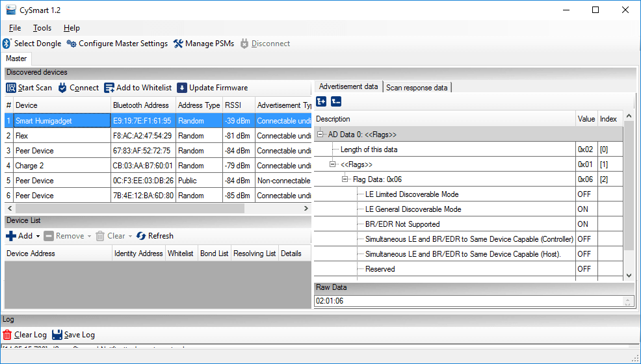The image size is (641, 364).
Task: Sort by Device column header
Action: coord(62,105)
